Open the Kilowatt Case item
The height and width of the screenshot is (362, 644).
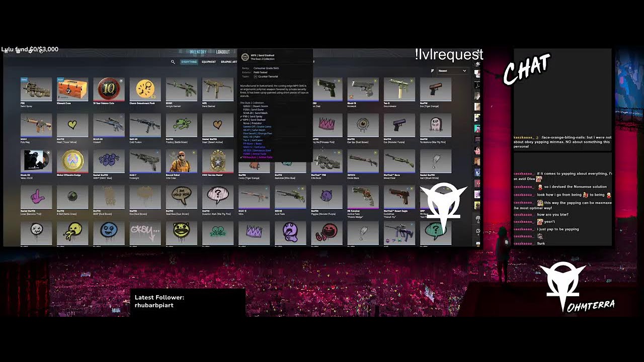(72, 89)
